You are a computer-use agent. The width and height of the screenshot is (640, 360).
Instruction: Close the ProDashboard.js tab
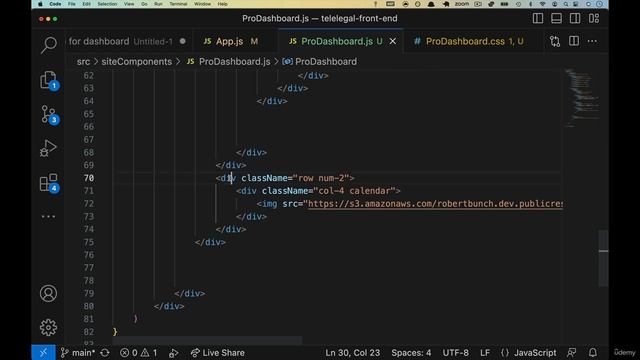pos(393,41)
